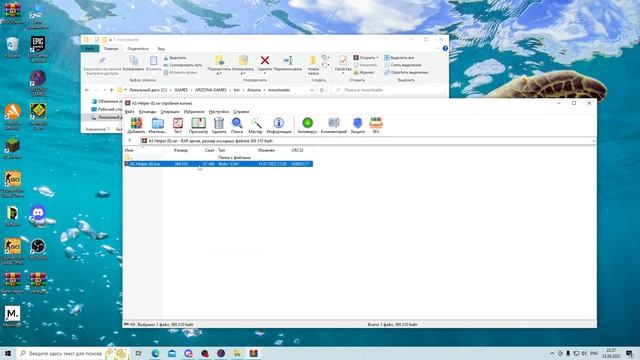Click the Explorer search field
The width and height of the screenshot is (640, 360).
pos(389,90)
